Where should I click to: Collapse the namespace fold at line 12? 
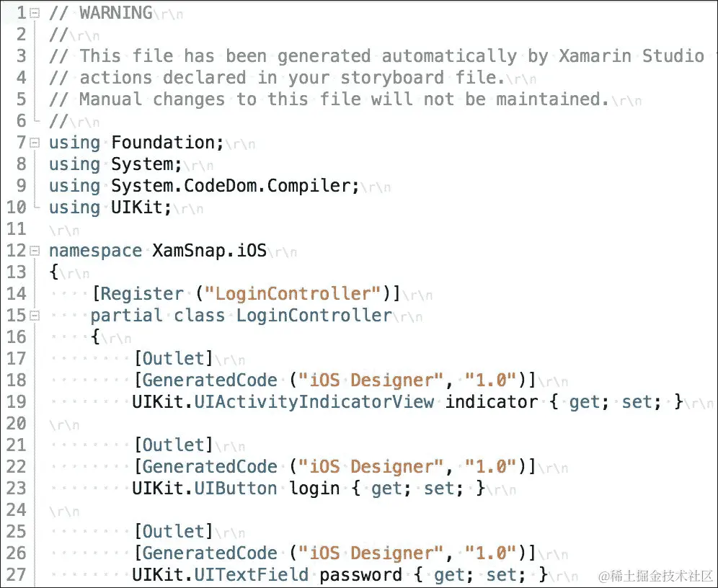coord(35,251)
